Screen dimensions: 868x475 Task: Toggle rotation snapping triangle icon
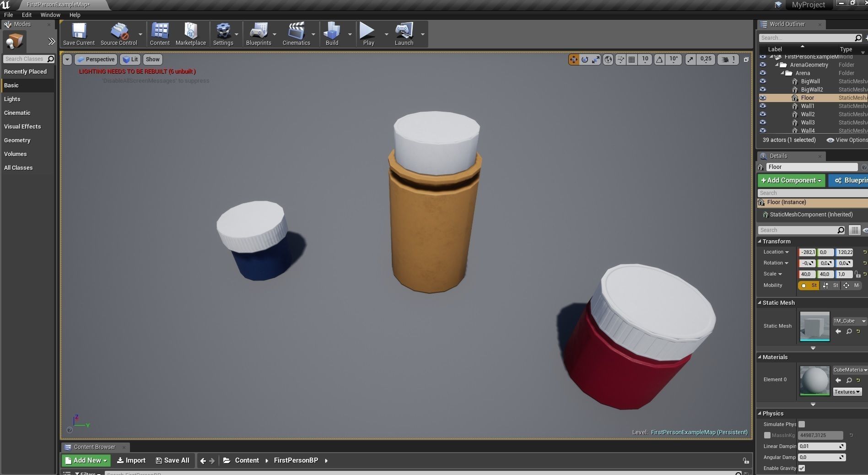[659, 59]
